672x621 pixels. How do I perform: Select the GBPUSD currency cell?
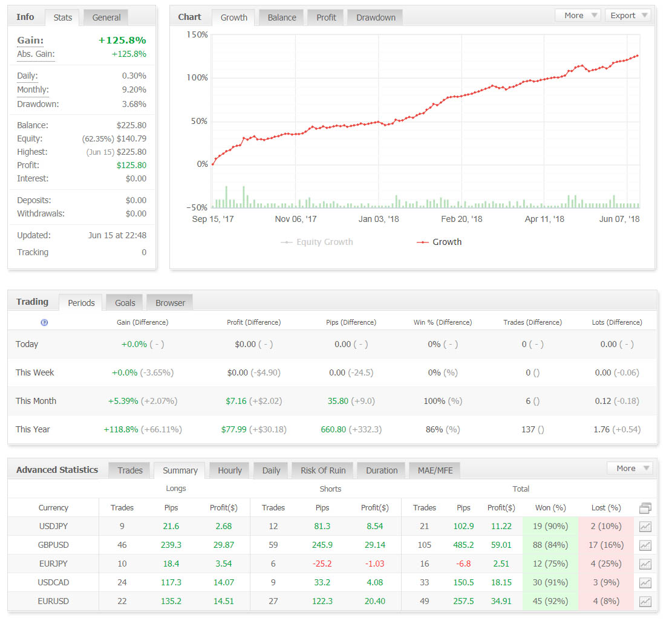tap(53, 545)
